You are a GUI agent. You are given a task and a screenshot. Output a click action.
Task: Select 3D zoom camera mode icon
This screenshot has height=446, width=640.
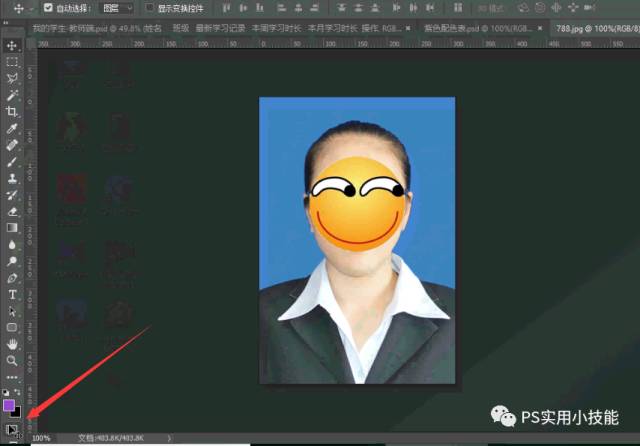coord(589,8)
